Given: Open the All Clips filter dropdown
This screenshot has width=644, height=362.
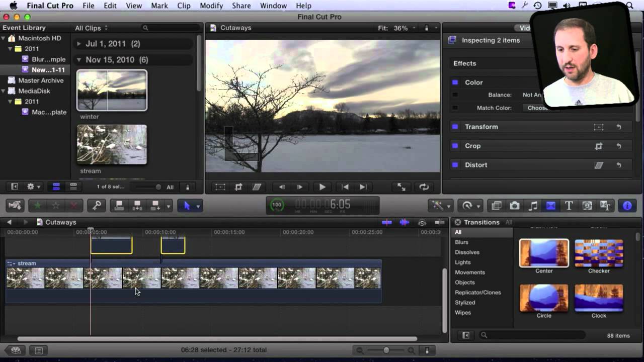Looking at the screenshot, I should pos(92,28).
